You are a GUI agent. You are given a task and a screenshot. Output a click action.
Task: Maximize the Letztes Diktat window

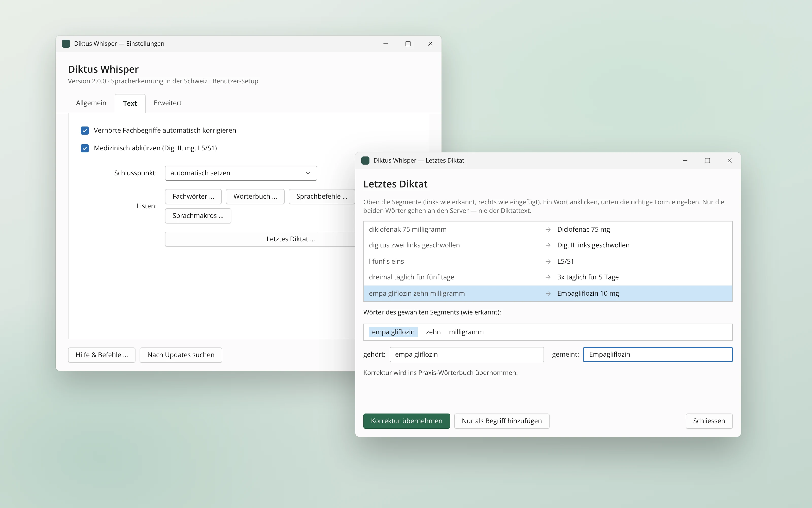[707, 161]
